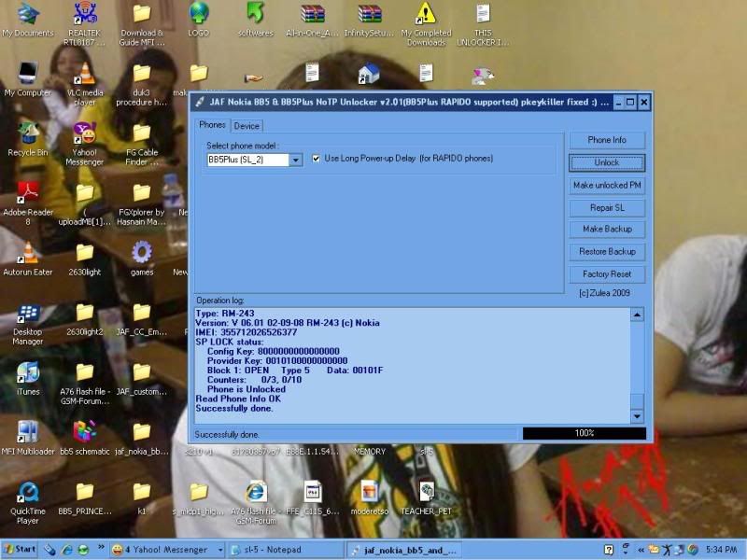Open bb5 schematic icon
The image size is (747, 560).
[x=85, y=439]
